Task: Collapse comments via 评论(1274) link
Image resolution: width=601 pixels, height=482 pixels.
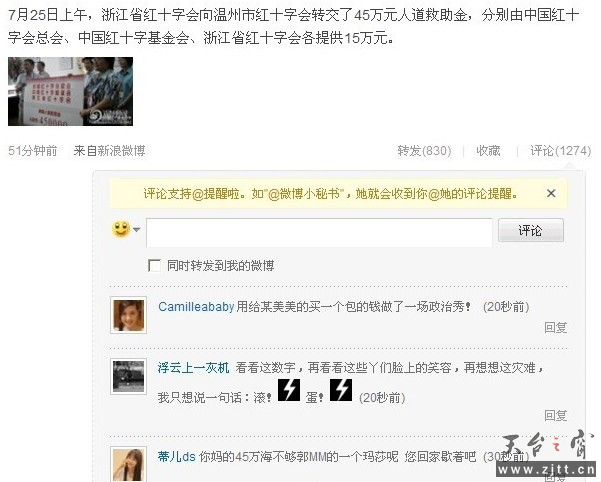Action: (x=561, y=151)
